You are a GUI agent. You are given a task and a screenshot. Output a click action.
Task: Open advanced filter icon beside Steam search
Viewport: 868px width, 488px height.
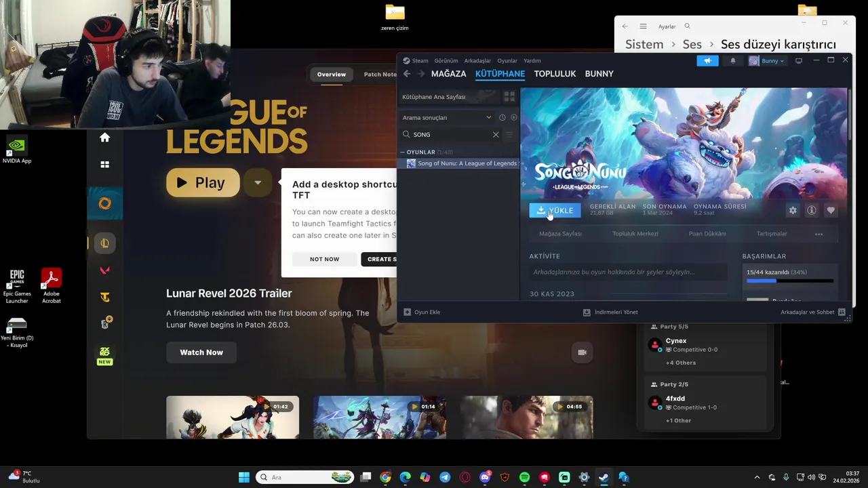point(509,134)
